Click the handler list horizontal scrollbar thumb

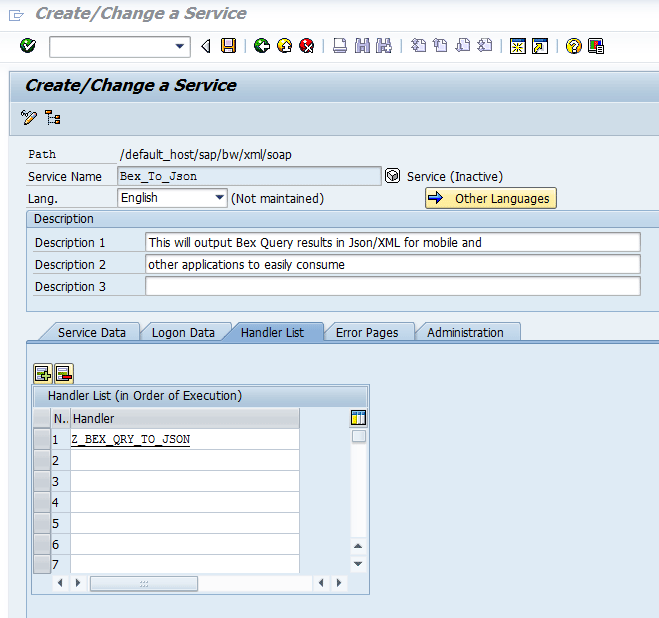(144, 583)
